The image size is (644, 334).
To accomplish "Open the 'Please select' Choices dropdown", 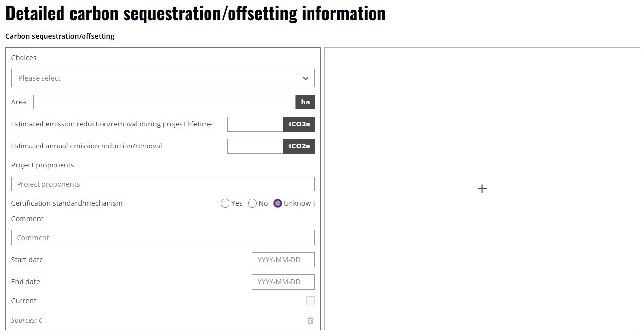I will 156,78.
